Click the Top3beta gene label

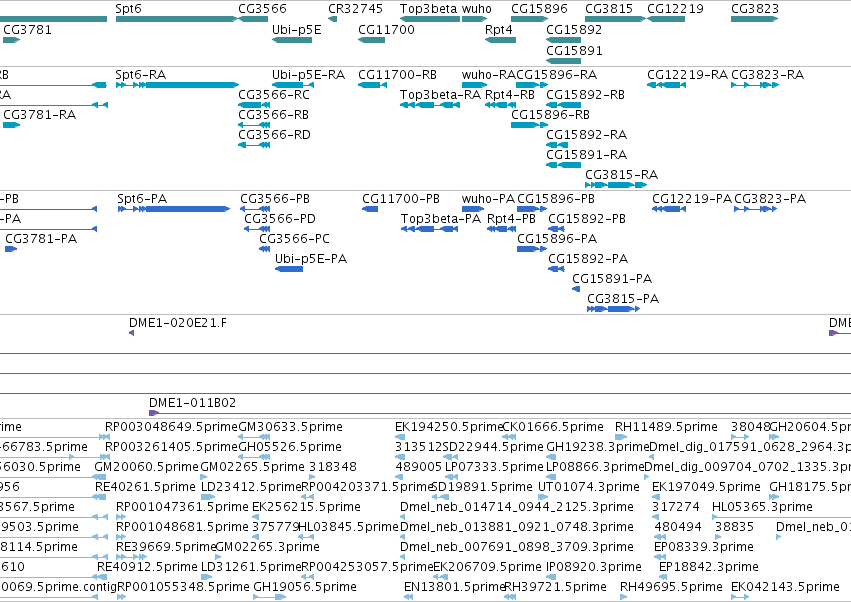429,9
